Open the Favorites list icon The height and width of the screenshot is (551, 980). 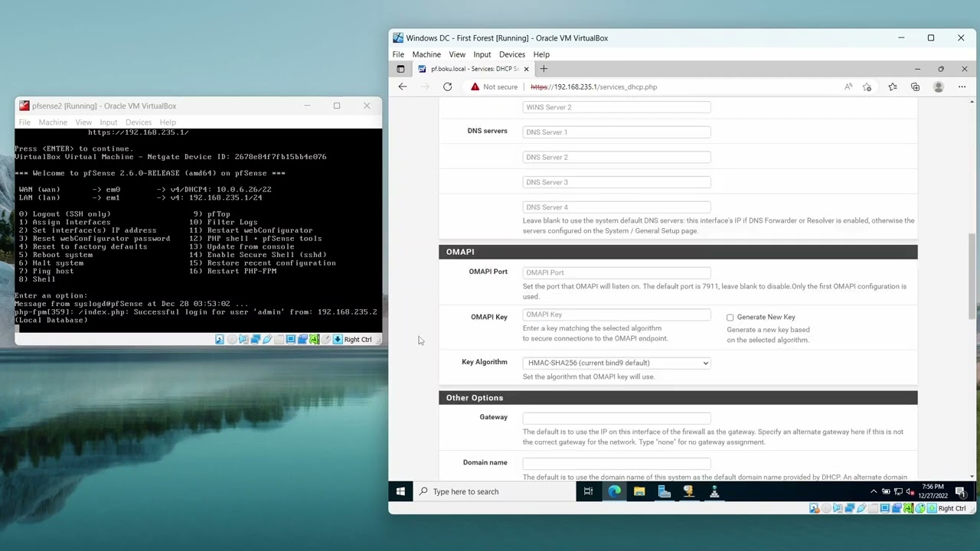point(893,86)
